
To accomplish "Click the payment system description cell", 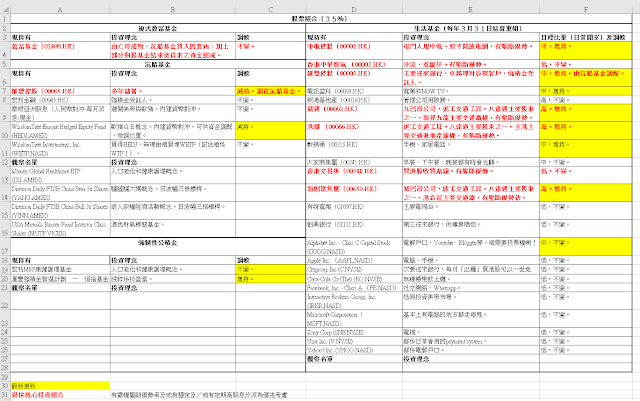I will point(471,341).
